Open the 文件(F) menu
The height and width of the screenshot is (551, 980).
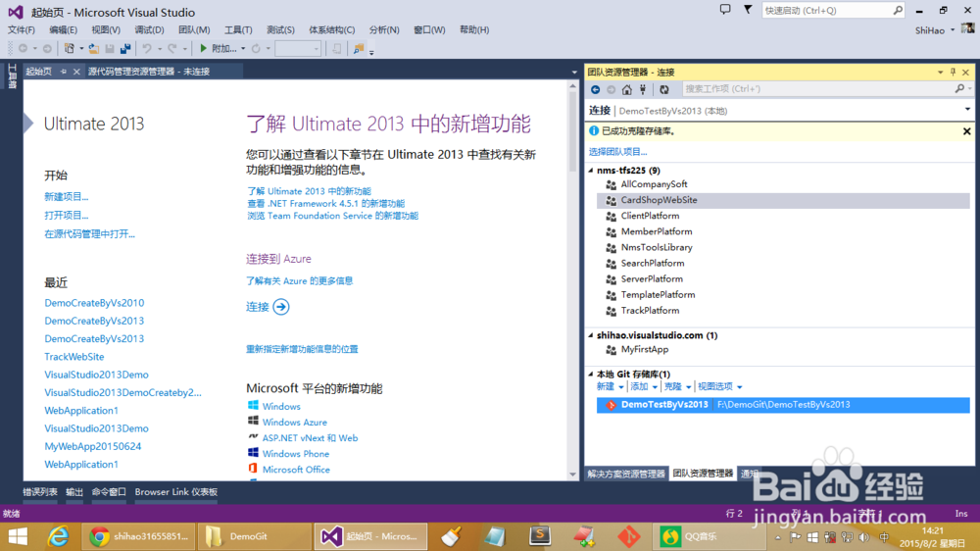(x=22, y=29)
